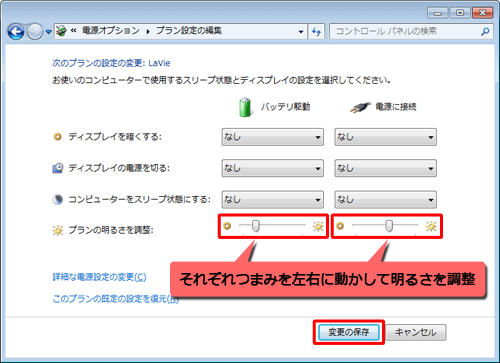Click the power plug icon beside 電源に接続
Viewport: 500px width, 363px height.
360,107
